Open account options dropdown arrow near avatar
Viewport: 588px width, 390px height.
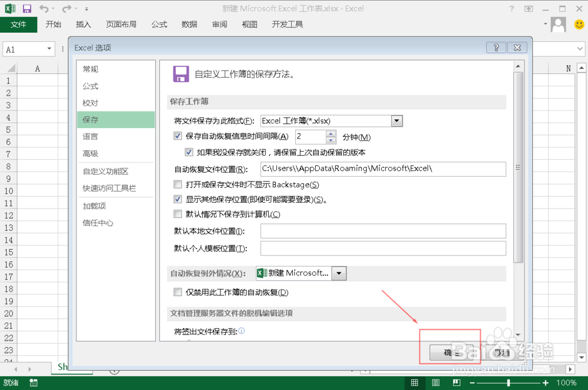(545, 24)
